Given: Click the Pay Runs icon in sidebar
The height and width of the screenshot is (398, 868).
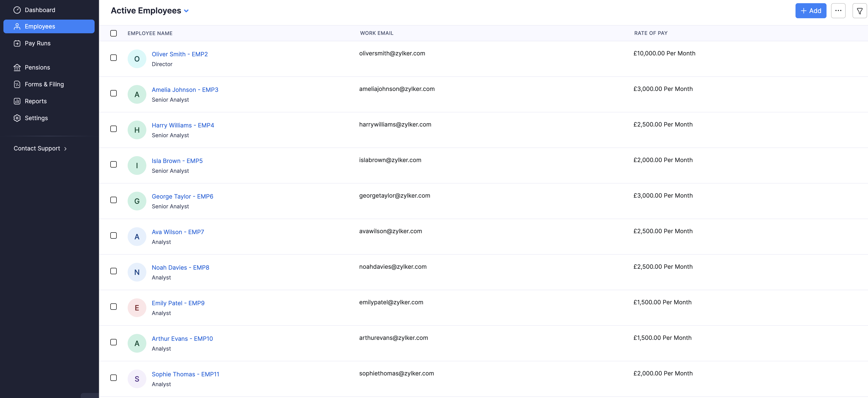Looking at the screenshot, I should (x=17, y=43).
